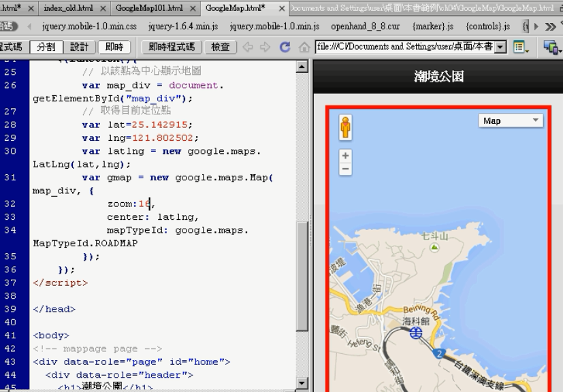Close the GoogleMap101.html tab

pos(193,8)
